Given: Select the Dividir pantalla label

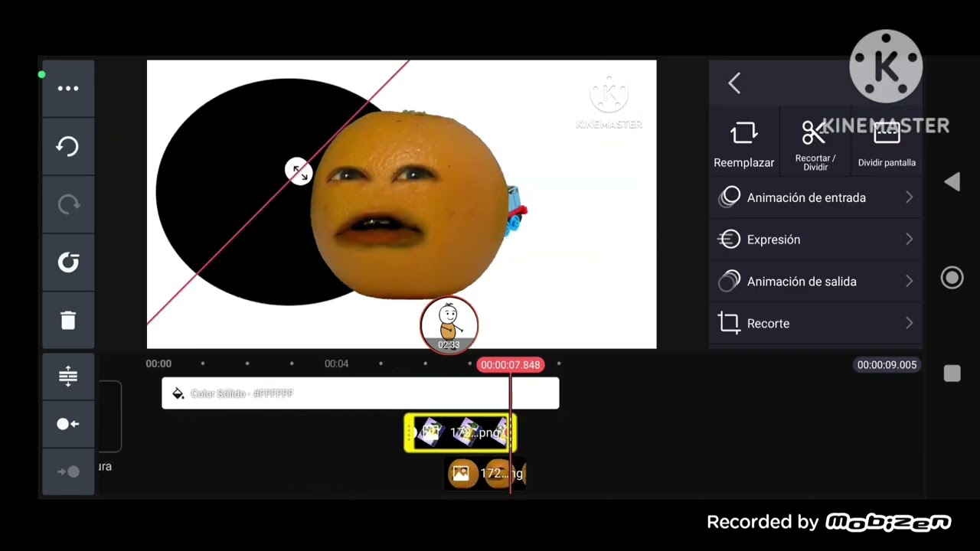Looking at the screenshot, I should (887, 162).
